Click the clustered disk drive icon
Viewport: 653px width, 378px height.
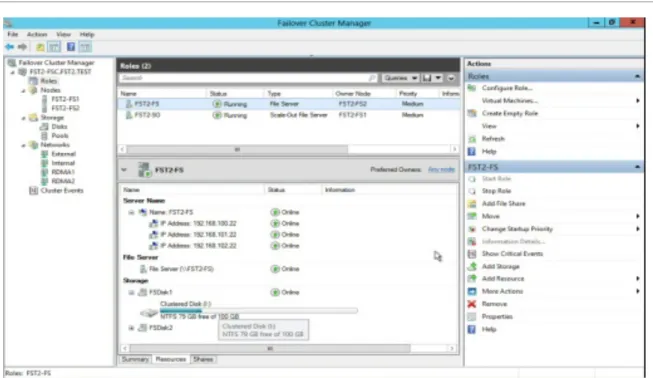tap(149, 312)
